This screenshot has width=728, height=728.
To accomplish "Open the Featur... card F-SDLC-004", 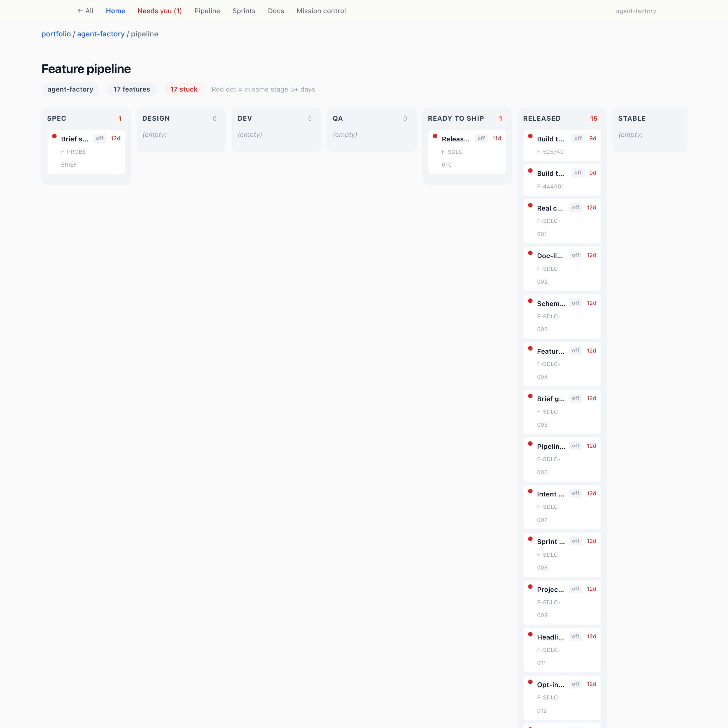I will [562, 364].
